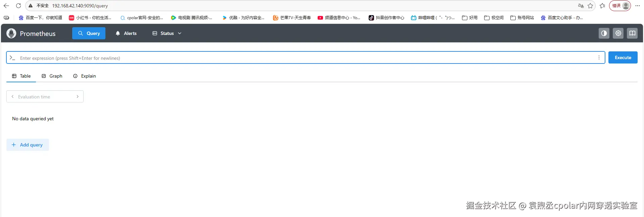Open the settings gear menu
Viewport: 644px width, 217px height.
[x=618, y=33]
